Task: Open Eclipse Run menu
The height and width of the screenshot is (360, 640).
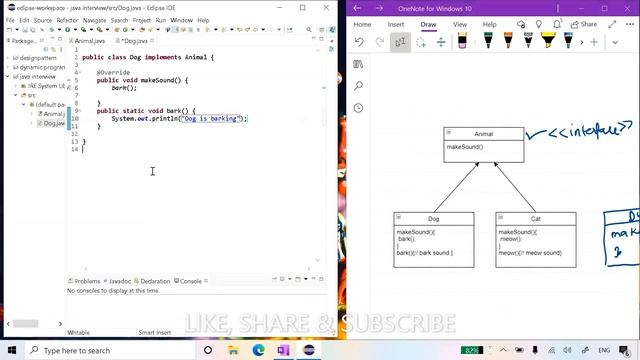Action: coord(160,20)
